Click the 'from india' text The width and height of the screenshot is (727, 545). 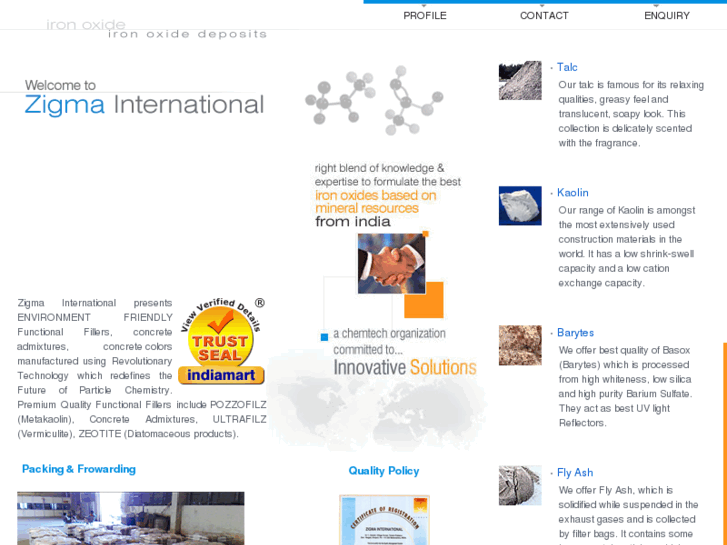point(353,222)
